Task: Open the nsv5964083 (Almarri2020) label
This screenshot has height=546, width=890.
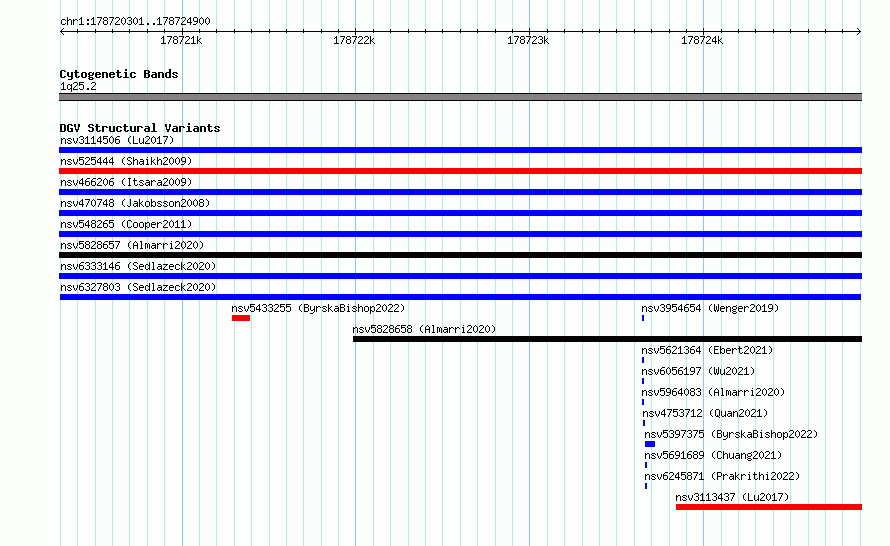Action: coord(713,392)
